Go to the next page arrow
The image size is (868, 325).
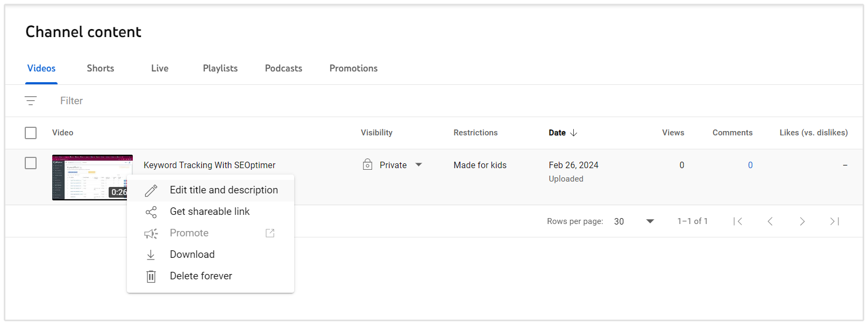pos(802,221)
